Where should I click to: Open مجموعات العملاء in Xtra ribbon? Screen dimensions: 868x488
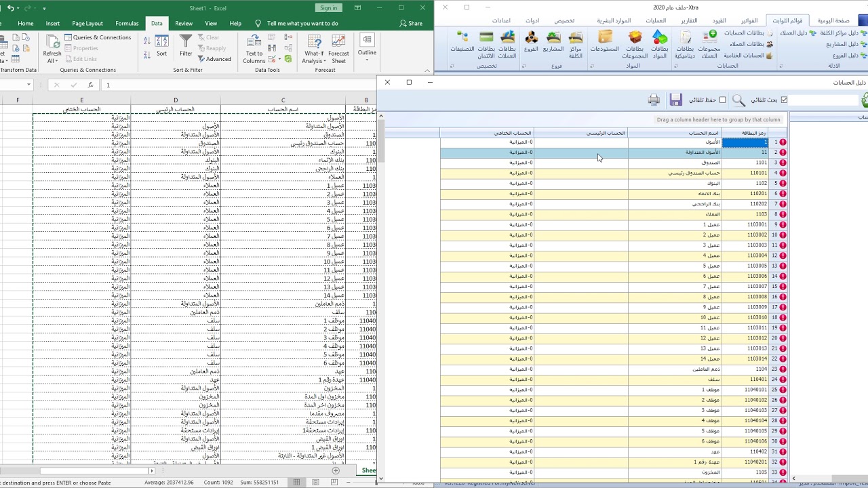(x=709, y=44)
